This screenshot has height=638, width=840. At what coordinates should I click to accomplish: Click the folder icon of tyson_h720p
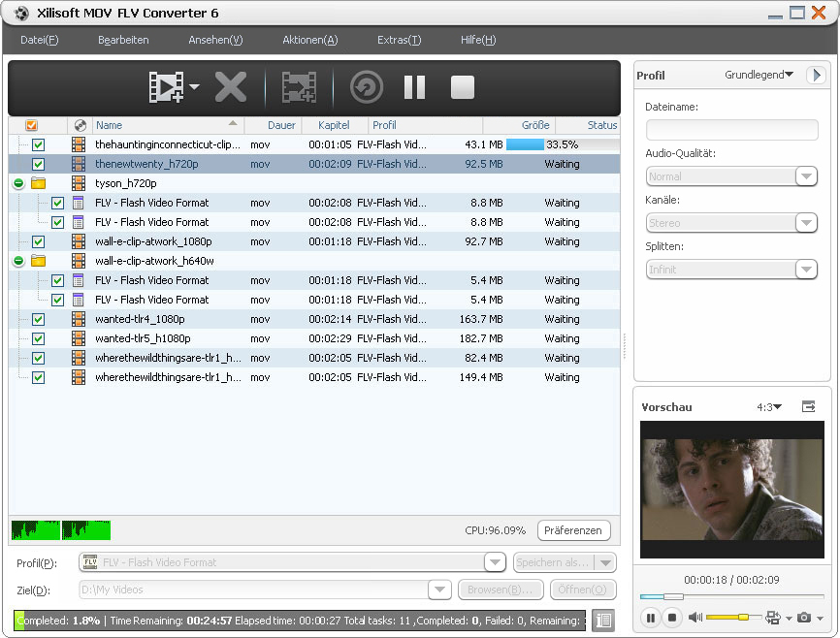tap(38, 183)
